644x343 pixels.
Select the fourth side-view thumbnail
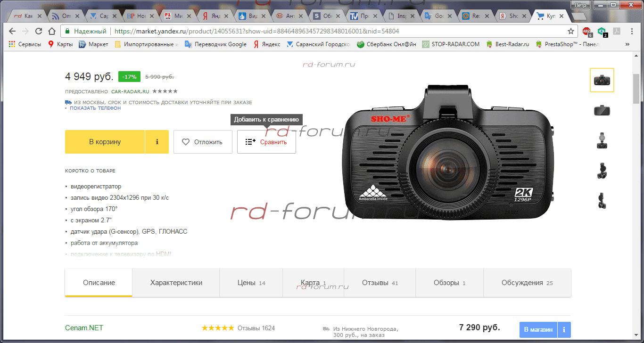[602, 171]
